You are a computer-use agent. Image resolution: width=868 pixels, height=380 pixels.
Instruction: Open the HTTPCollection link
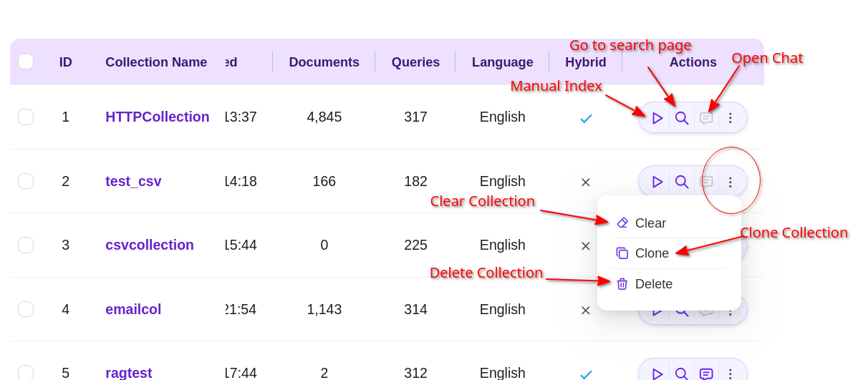158,117
